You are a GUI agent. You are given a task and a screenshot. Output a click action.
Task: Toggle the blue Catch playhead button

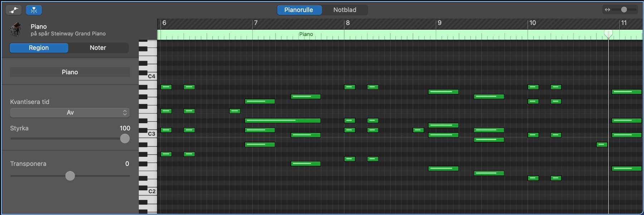tap(34, 10)
